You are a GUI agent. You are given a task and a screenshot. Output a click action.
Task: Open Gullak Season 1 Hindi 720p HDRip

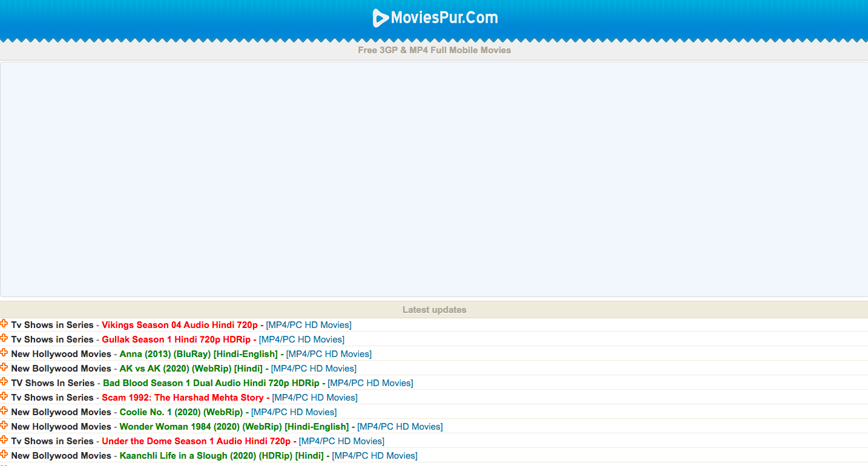(176, 340)
